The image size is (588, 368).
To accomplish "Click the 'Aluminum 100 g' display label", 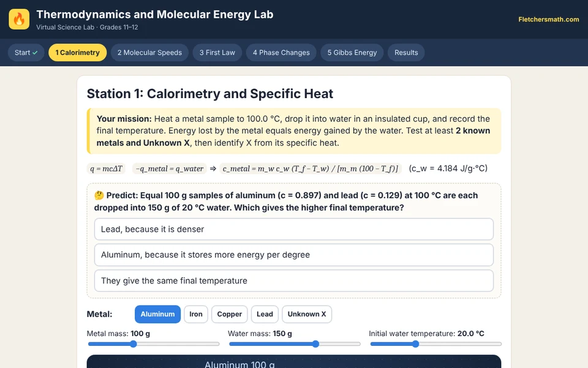I will click(239, 364).
